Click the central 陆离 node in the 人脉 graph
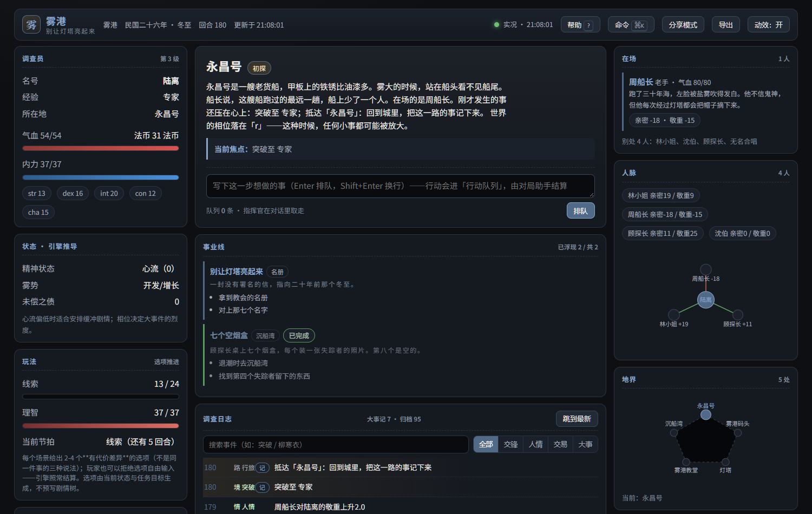The height and width of the screenshot is (514, 812). [x=706, y=300]
